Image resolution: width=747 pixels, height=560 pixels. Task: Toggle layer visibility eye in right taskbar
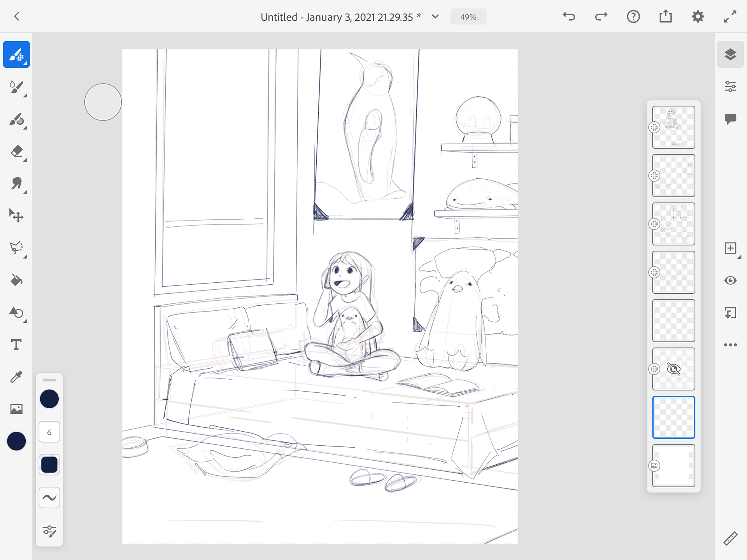(x=730, y=280)
